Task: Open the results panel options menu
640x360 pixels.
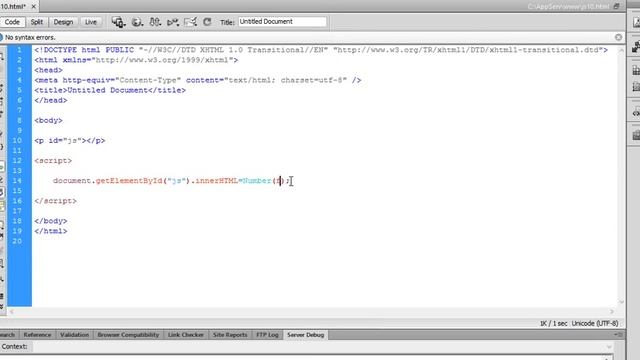Action: pos(619,335)
